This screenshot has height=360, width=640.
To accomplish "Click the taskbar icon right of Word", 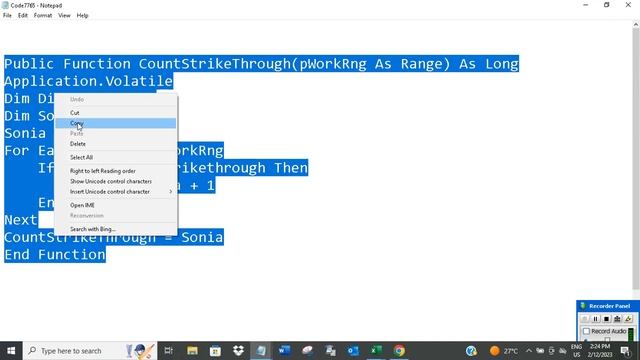I will pyautogui.click(x=307, y=351).
